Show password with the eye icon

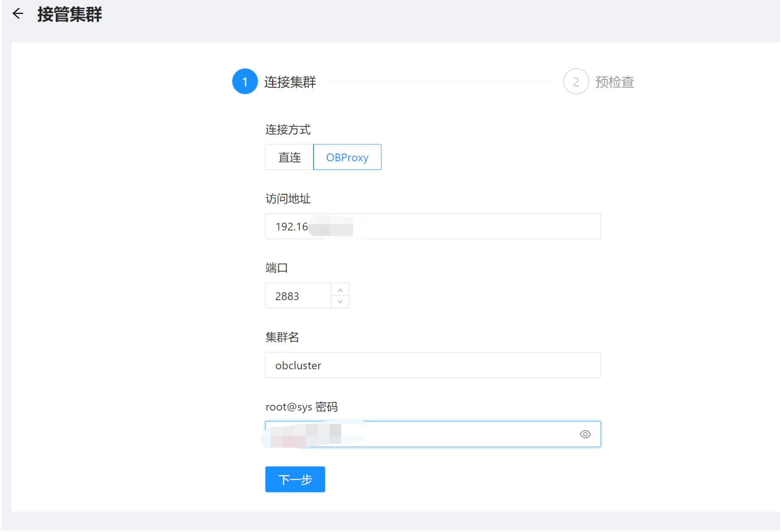pos(585,434)
